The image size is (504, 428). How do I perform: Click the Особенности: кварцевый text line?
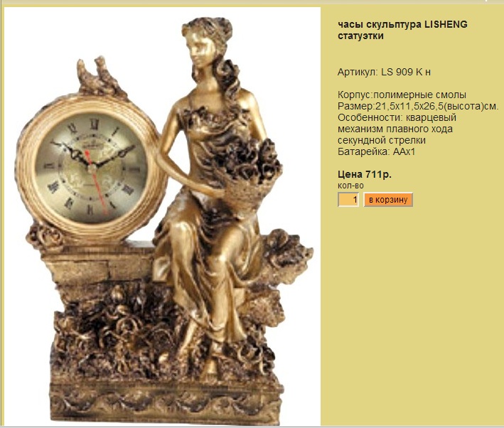coord(397,117)
